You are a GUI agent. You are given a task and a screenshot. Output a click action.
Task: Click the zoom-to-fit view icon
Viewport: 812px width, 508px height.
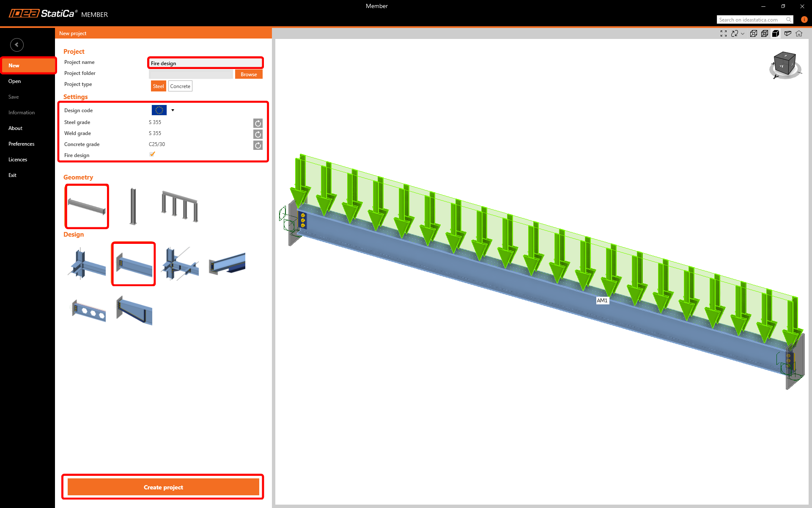click(724, 33)
